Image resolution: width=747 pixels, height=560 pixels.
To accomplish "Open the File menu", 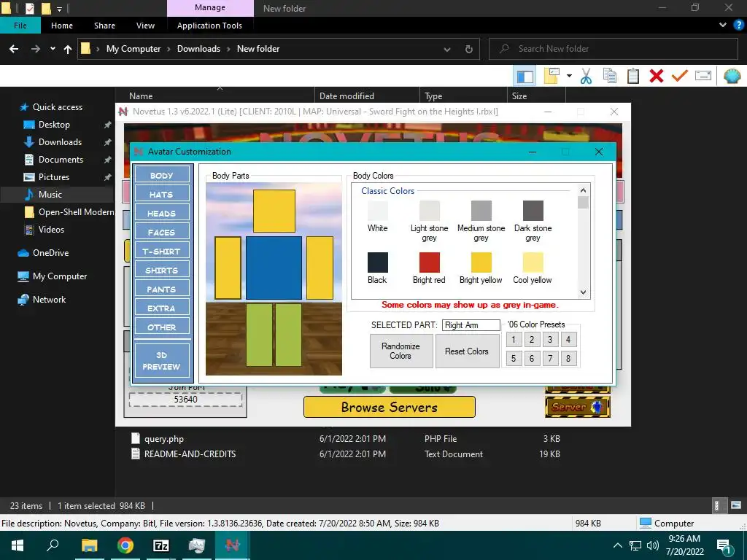I will [20, 26].
